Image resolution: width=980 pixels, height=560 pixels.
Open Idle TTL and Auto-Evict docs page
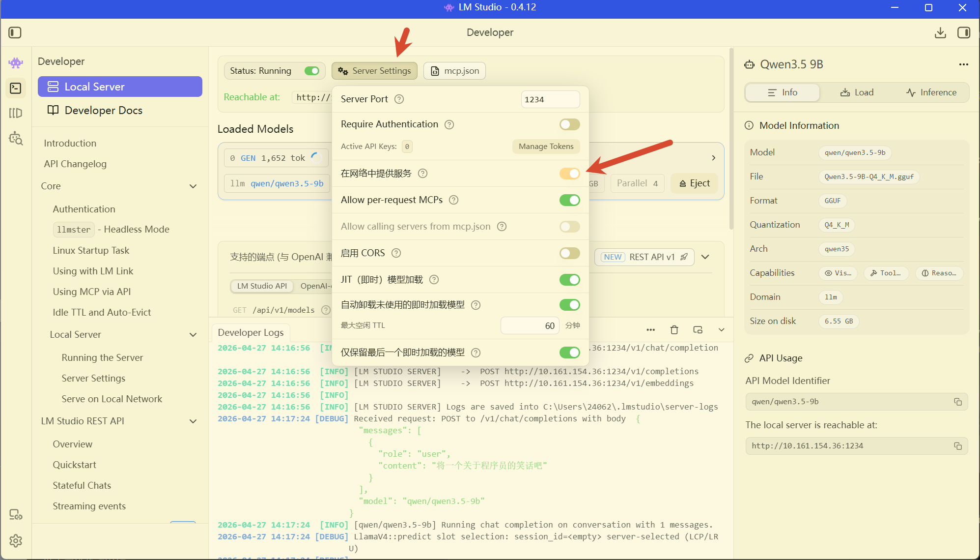click(102, 313)
